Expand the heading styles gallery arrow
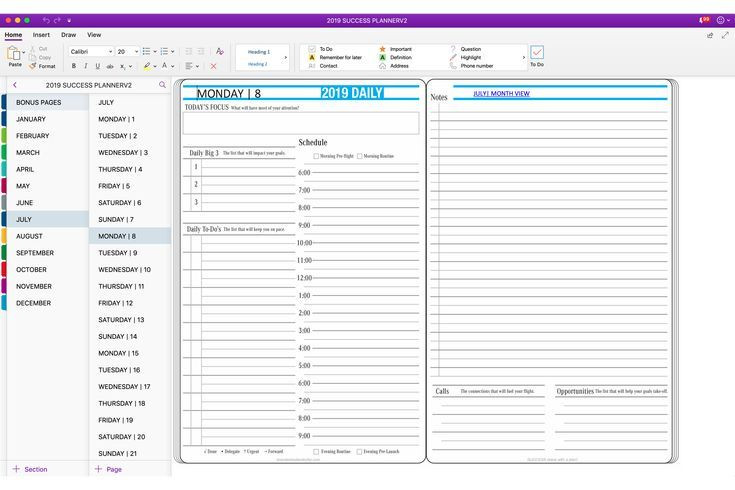This screenshot has width=735, height=490. 285,58
